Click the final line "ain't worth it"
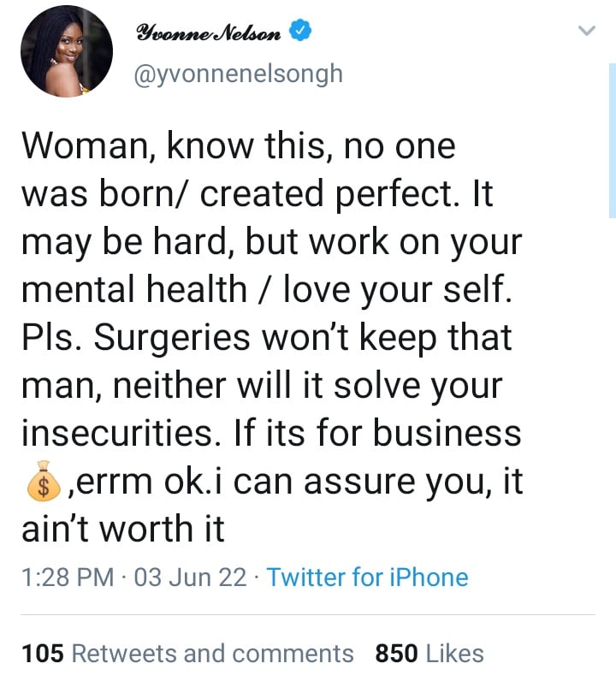This screenshot has width=616, height=681. [x=122, y=530]
